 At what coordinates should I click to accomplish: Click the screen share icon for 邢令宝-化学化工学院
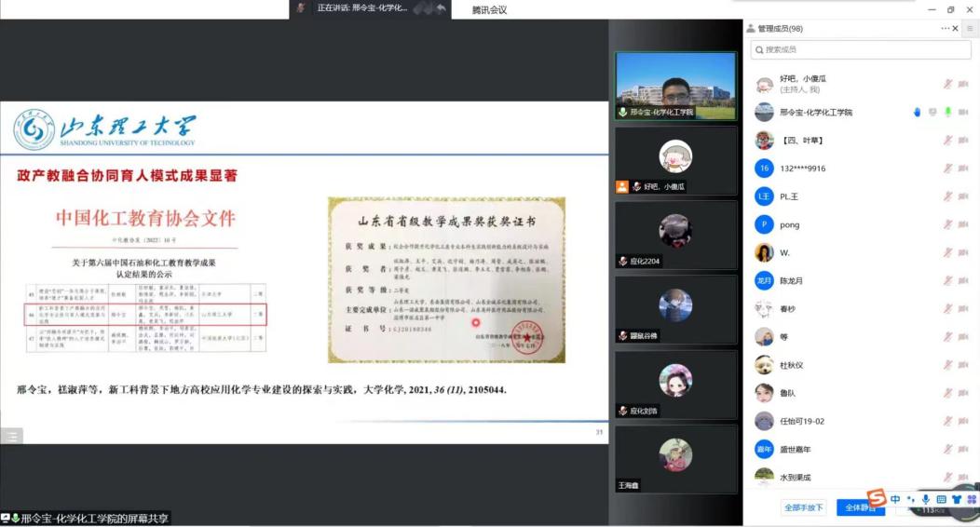click(x=932, y=113)
